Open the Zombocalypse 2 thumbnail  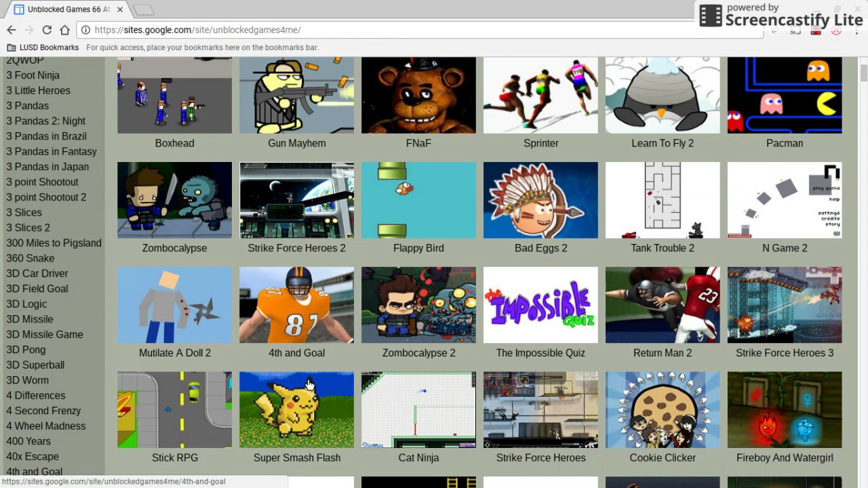click(418, 305)
